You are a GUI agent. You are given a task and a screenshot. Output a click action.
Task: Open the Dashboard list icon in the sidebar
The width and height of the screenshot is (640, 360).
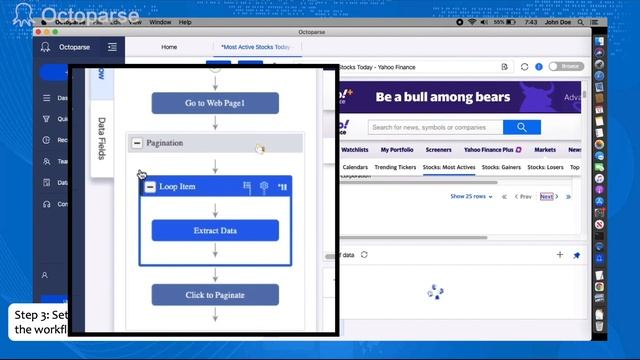[x=47, y=98]
